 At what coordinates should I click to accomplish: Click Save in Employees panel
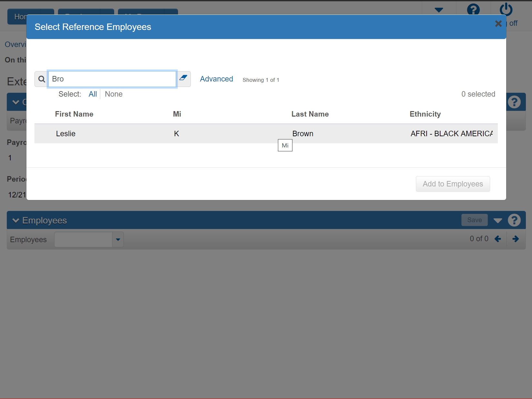(x=474, y=220)
